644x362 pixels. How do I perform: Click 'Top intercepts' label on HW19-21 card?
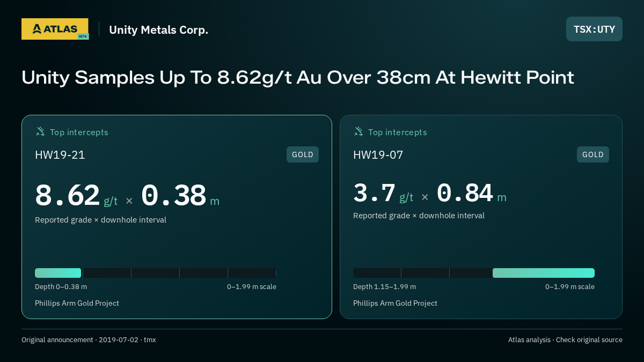[x=79, y=132]
